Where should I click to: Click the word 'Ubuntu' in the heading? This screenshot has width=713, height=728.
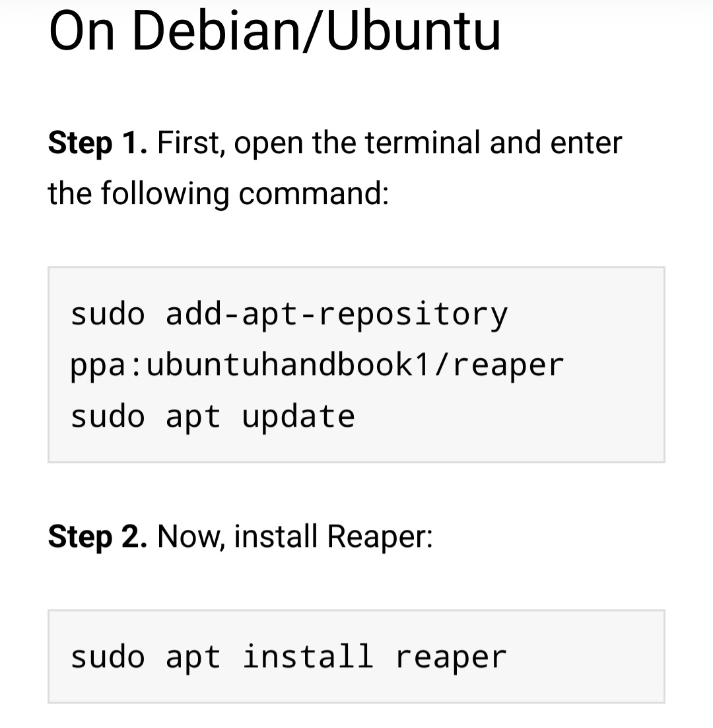click(413, 32)
